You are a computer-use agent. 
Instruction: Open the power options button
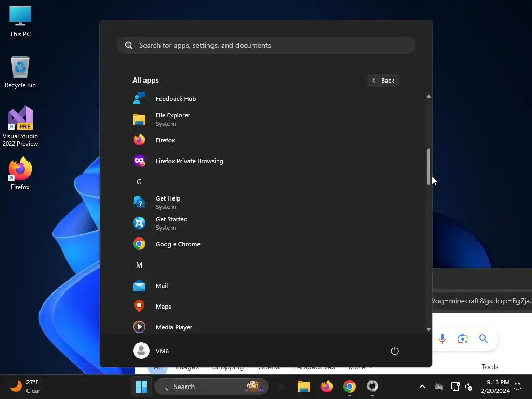395,351
